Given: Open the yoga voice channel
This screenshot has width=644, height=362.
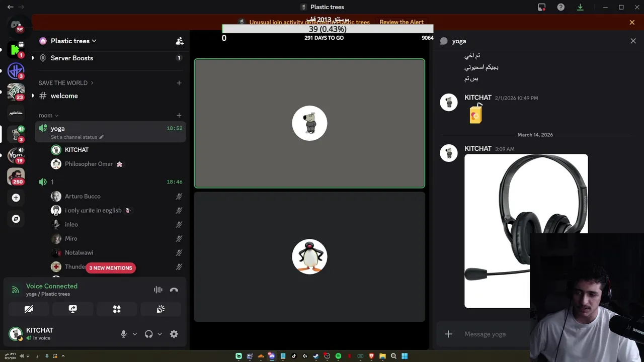Looking at the screenshot, I should (x=110, y=132).
